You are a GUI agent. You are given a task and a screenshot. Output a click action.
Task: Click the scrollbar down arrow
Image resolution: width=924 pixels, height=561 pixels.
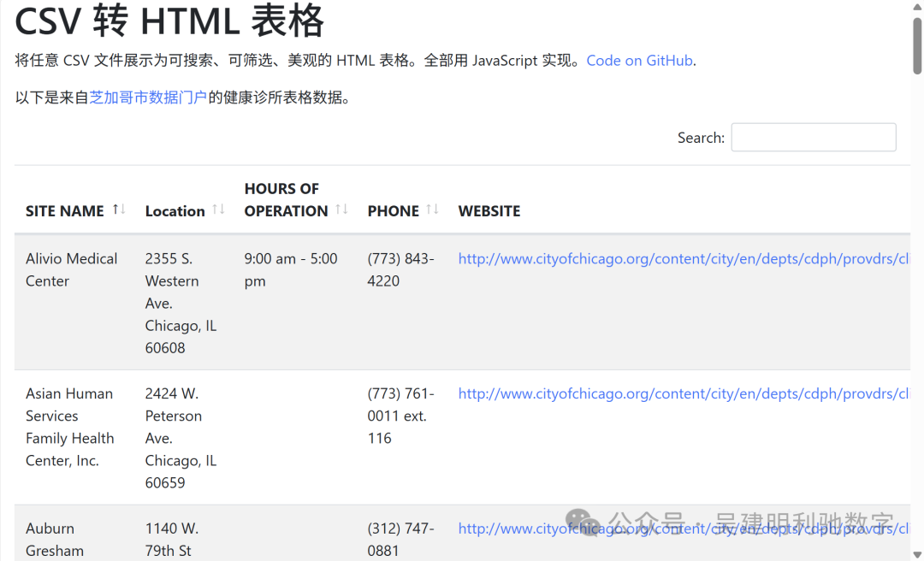(917, 555)
